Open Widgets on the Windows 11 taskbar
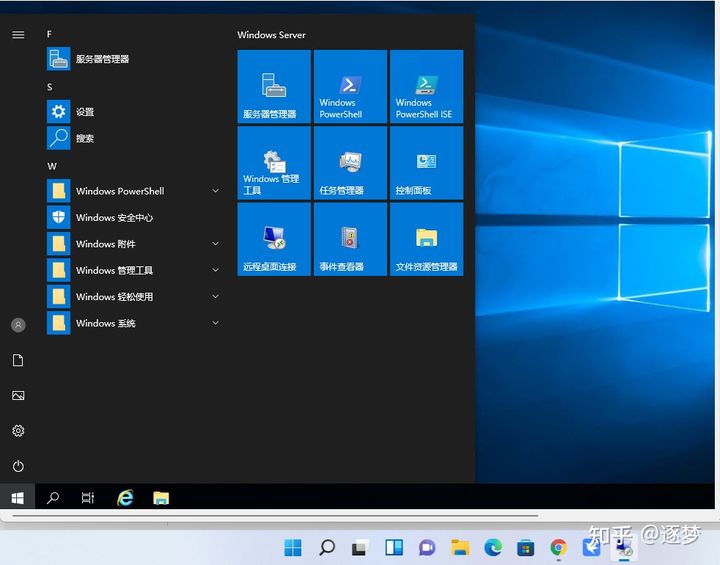The height and width of the screenshot is (565, 720). (x=394, y=548)
